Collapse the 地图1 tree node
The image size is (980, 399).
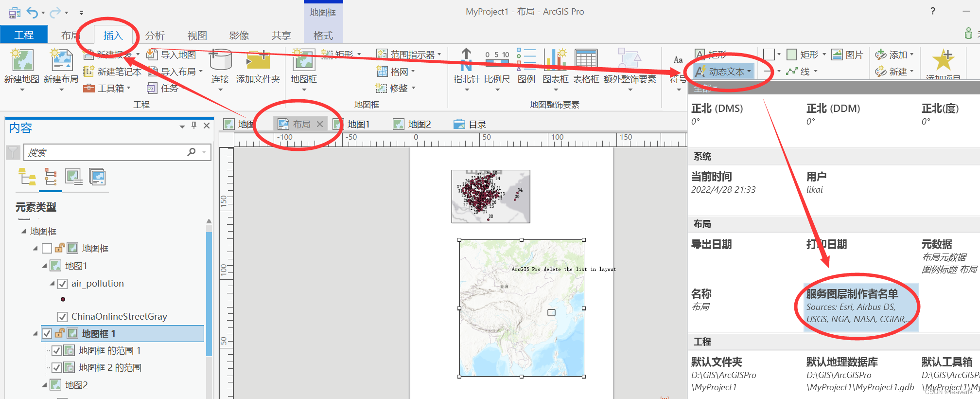(x=44, y=266)
